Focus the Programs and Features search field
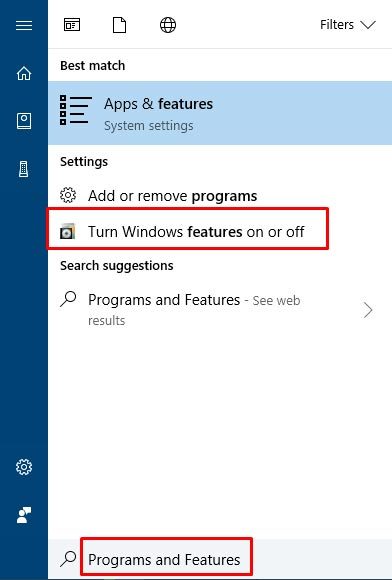The width and height of the screenshot is (392, 580). click(166, 559)
